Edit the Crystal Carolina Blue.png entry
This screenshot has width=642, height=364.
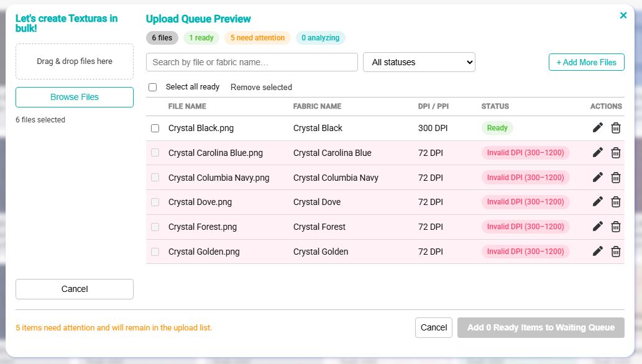(x=598, y=153)
